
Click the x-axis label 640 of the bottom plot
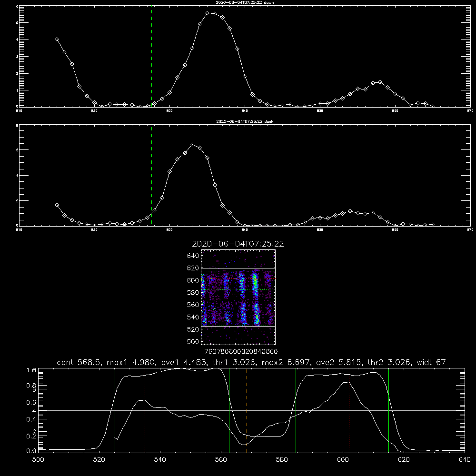[x=465, y=460]
